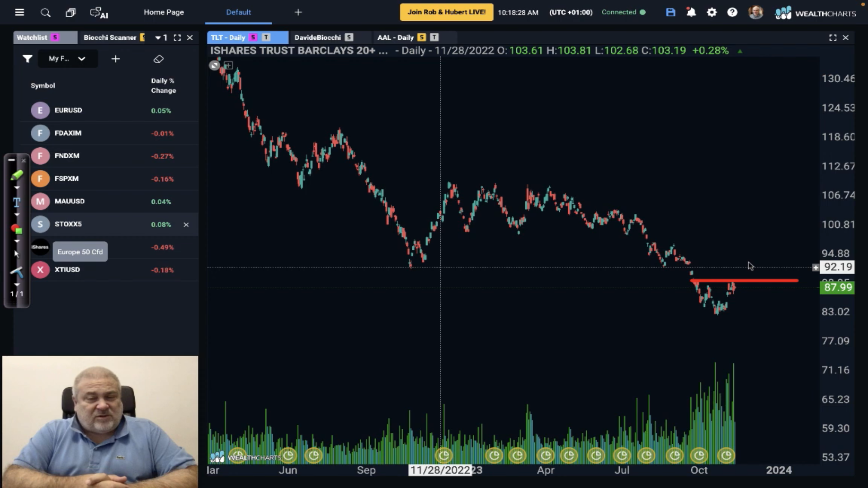Select the red horizontal line on chart
This screenshot has height=488, width=868.
coord(744,281)
